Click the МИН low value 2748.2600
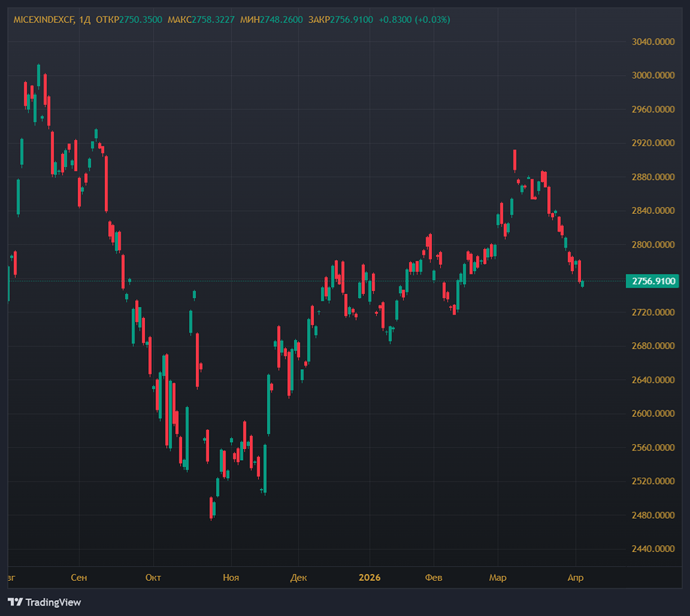Viewport: 690px width, 616px height. click(282, 19)
